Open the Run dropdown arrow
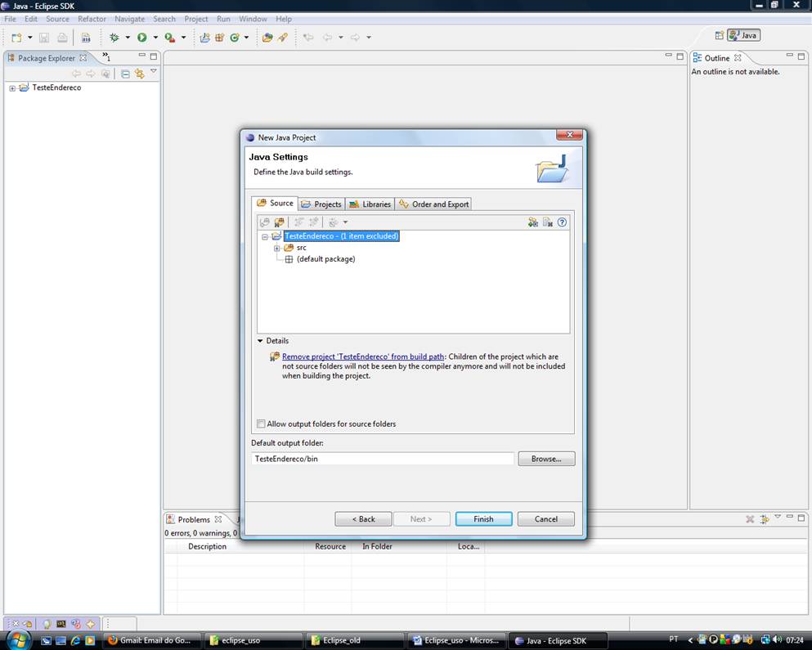This screenshot has height=650, width=812. 155,38
